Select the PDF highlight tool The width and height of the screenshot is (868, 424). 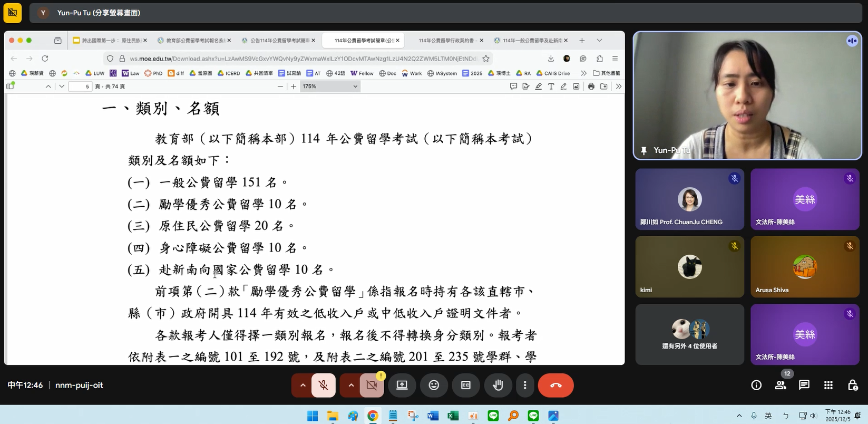point(538,86)
